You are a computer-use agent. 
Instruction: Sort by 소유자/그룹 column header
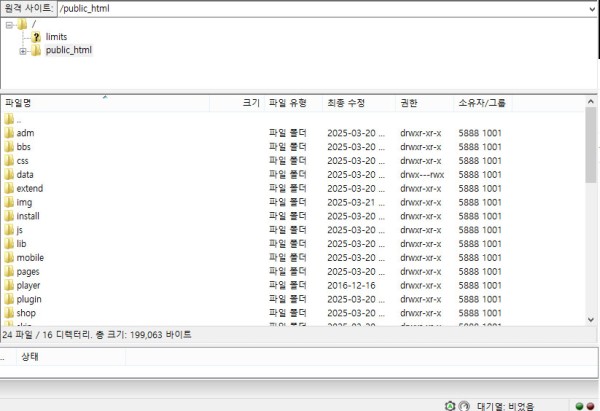pos(481,103)
